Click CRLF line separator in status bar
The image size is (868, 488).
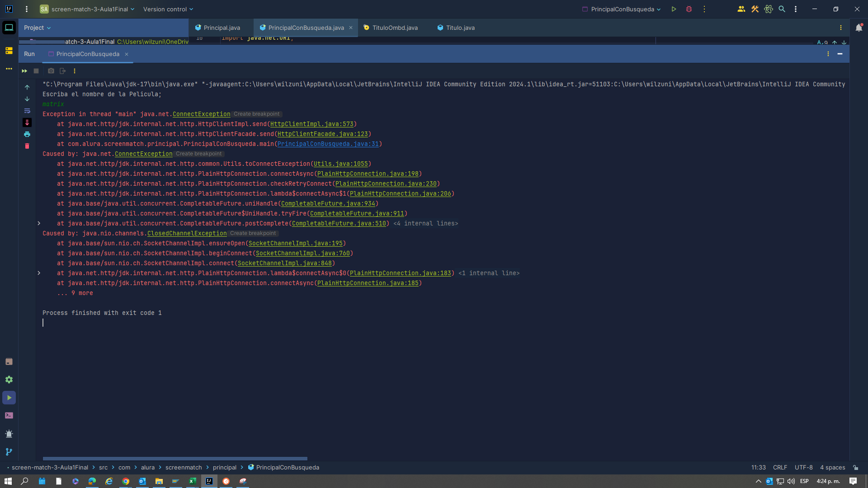(x=780, y=468)
